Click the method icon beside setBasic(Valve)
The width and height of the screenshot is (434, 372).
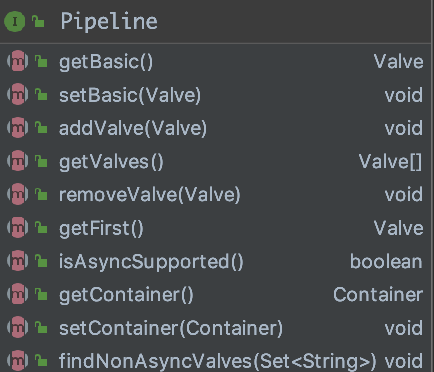pyautogui.click(x=18, y=94)
